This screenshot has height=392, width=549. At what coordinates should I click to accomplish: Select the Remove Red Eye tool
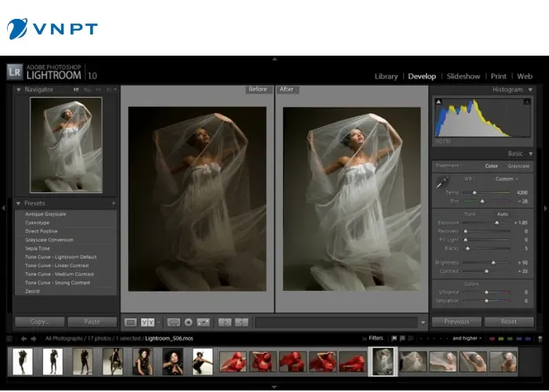188,322
